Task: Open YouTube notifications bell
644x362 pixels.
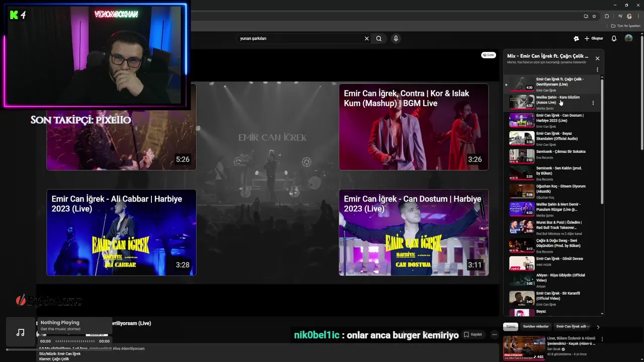Action: (x=614, y=39)
